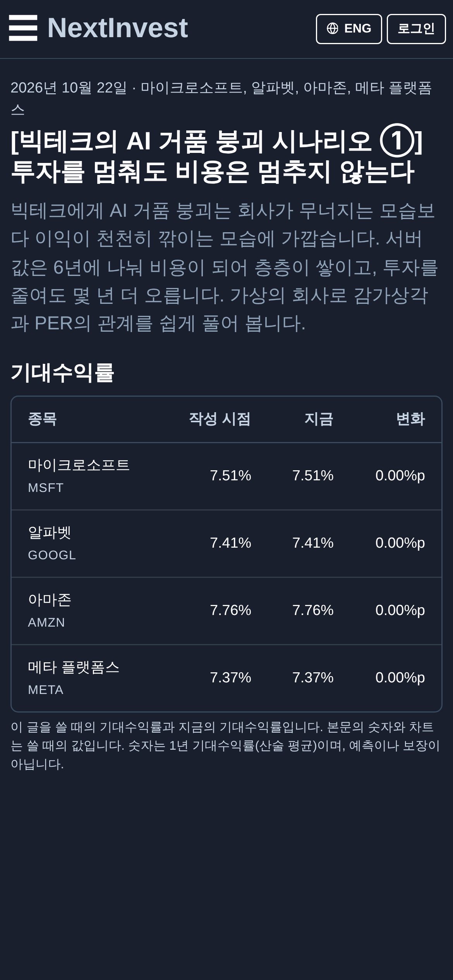Image resolution: width=453 pixels, height=980 pixels.
Task: Click the article headline about AI 거품
Action: coord(217,156)
